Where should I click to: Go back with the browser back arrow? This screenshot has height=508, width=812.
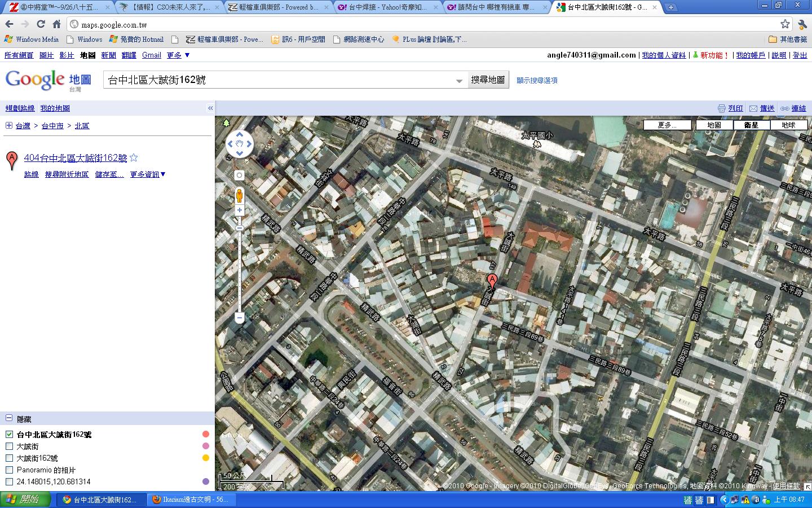9,24
